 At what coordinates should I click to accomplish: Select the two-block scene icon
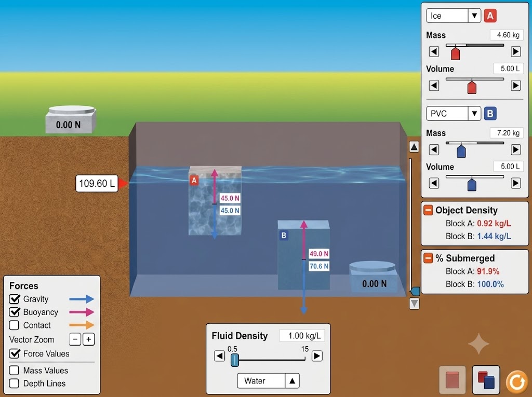click(x=486, y=380)
